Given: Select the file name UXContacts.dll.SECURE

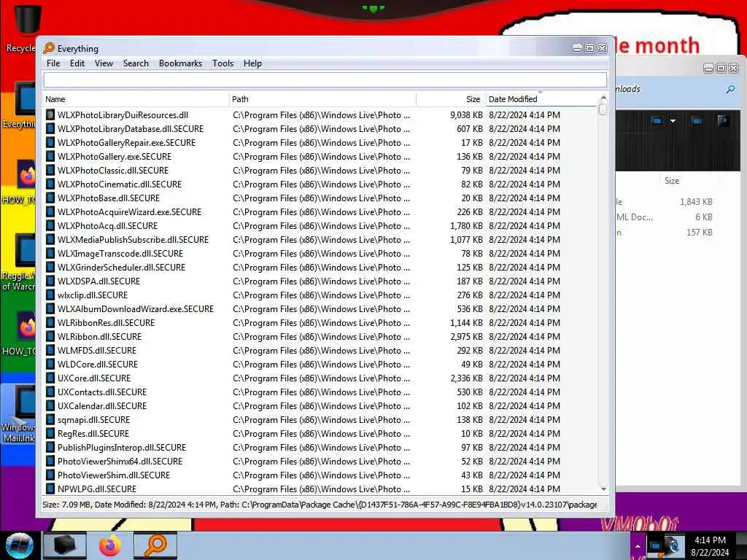Looking at the screenshot, I should tap(102, 392).
